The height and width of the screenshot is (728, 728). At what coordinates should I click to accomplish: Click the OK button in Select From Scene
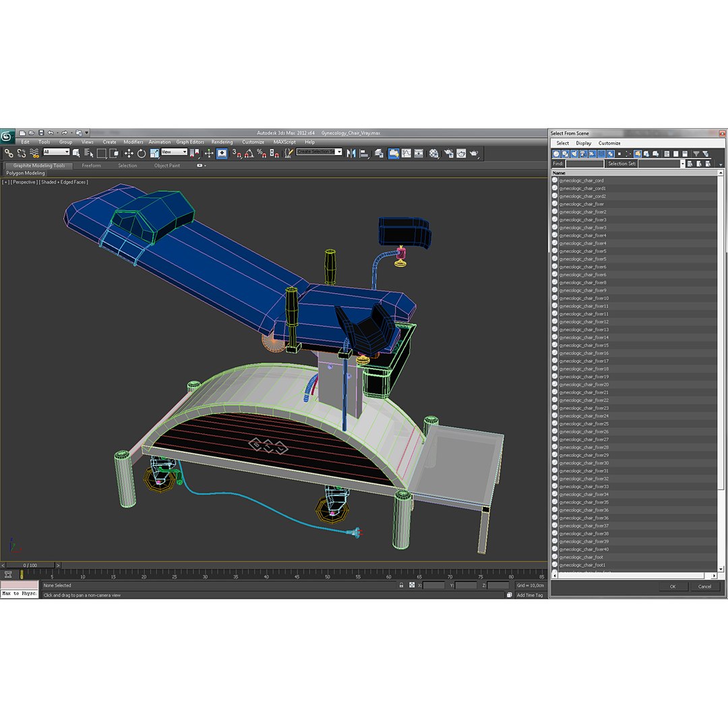coord(672,586)
